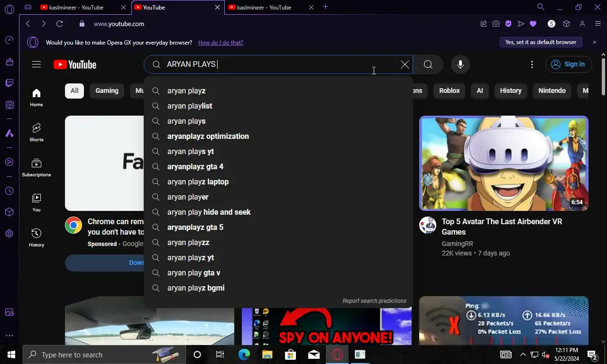
Task: Open GX Cleaner briefcase icon in sidebar
Action: tap(9, 62)
